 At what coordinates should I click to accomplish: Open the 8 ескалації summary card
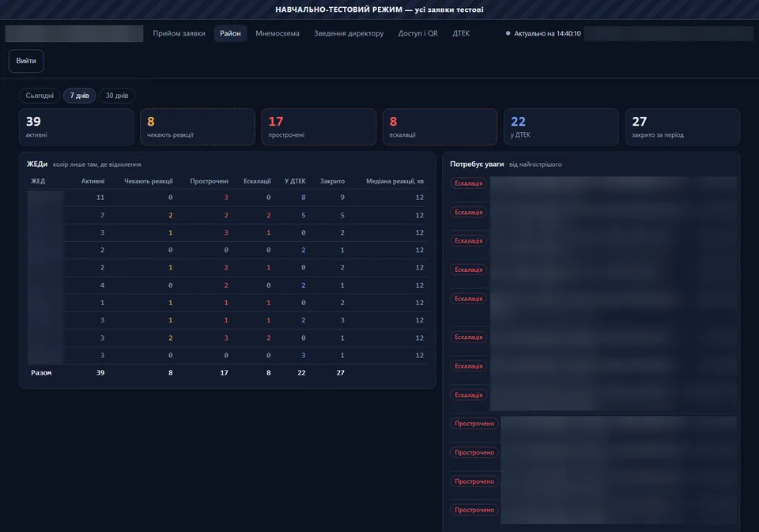(440, 126)
